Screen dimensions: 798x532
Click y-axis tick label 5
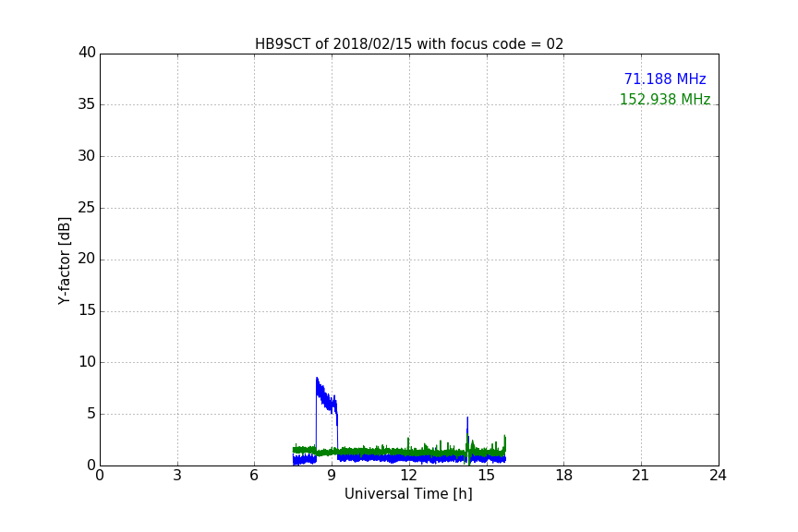pos(91,414)
